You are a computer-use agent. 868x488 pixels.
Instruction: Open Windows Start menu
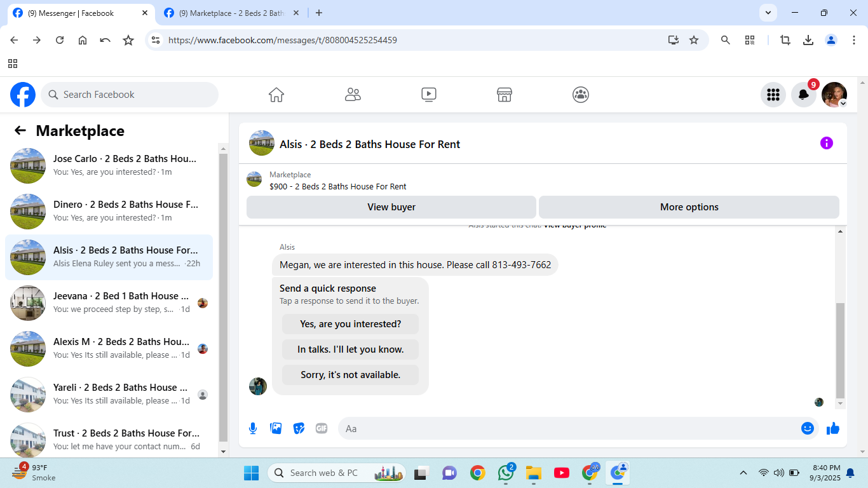pos(251,473)
